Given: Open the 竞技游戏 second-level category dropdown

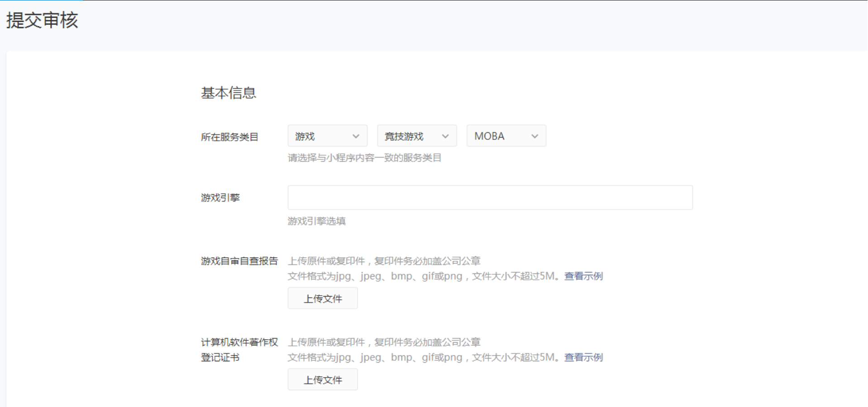Looking at the screenshot, I should pos(417,136).
